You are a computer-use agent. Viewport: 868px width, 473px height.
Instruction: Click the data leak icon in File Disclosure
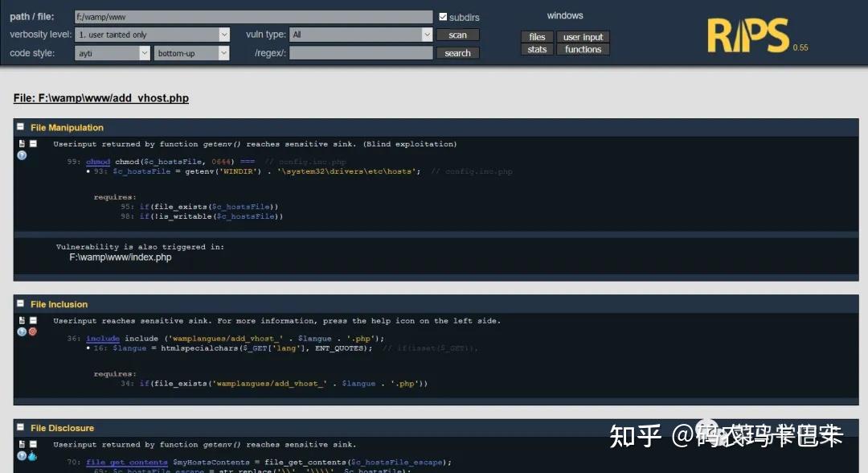[x=32, y=456]
